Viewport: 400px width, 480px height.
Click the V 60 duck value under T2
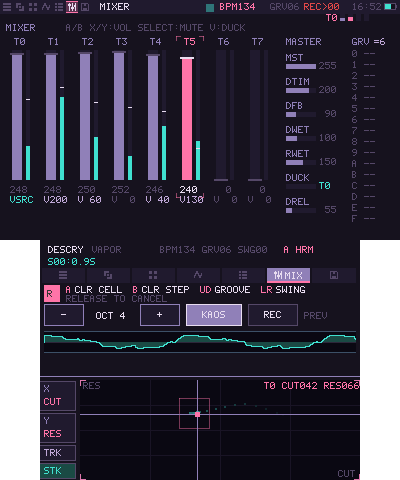tap(89, 200)
